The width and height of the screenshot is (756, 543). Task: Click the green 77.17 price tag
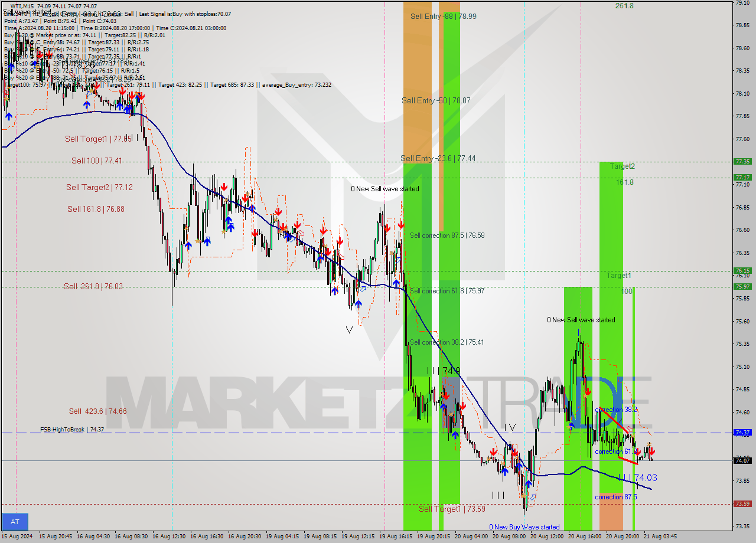click(x=742, y=177)
